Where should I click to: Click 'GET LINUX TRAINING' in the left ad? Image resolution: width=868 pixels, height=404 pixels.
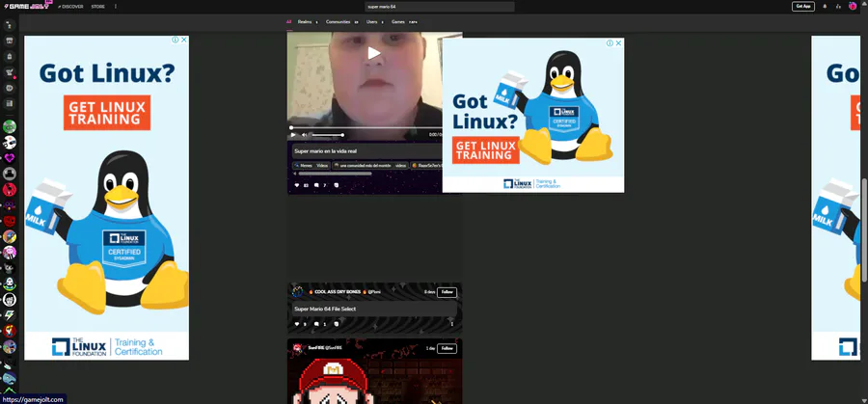point(107,113)
